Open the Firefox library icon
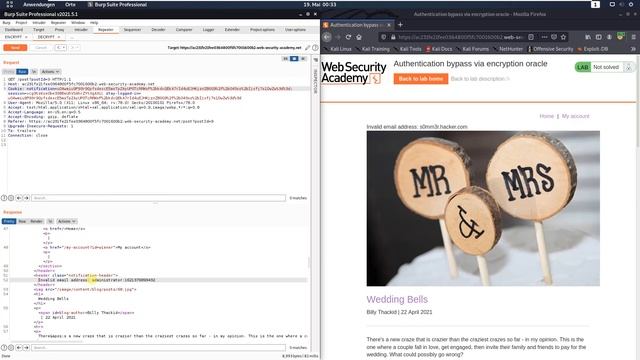Image resolution: width=640 pixels, height=360 pixels. 588,37
